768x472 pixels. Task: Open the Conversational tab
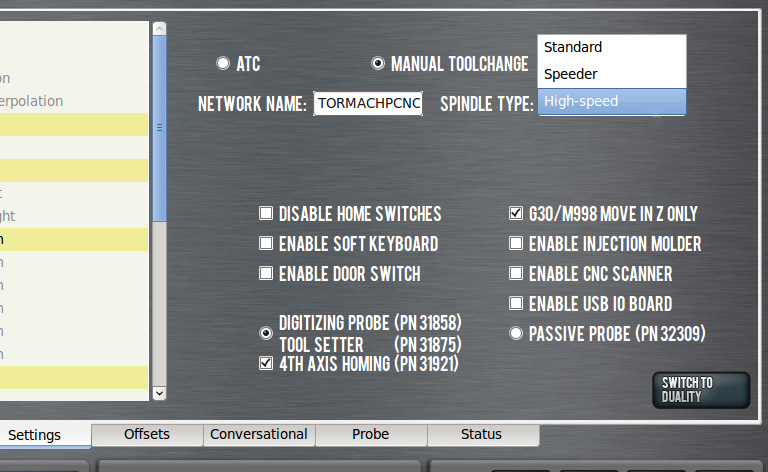tap(259, 434)
